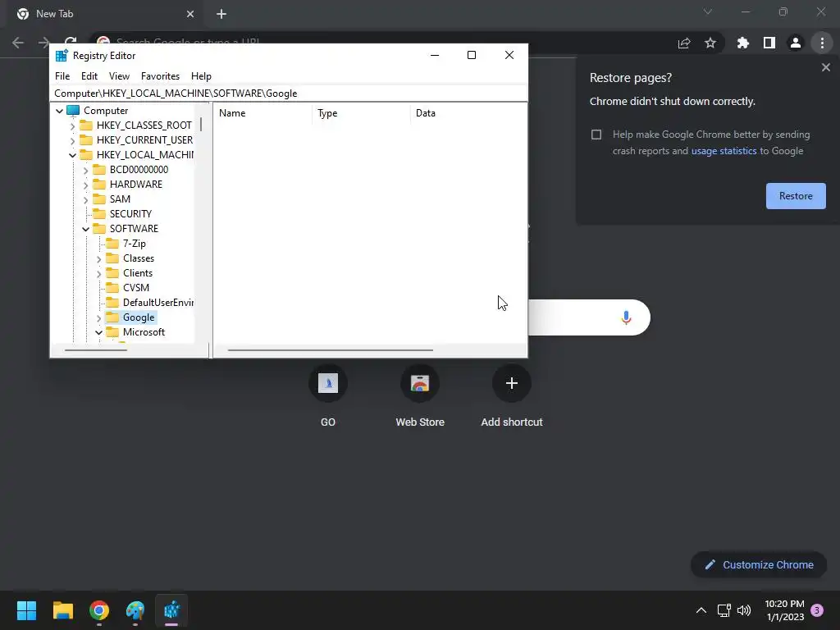The height and width of the screenshot is (630, 840).
Task: Sort by the Name column header
Action: (x=262, y=113)
